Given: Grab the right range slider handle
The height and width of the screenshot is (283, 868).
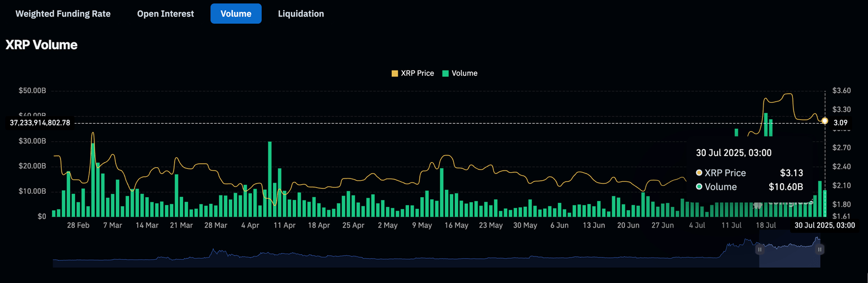Looking at the screenshot, I should (x=820, y=249).
